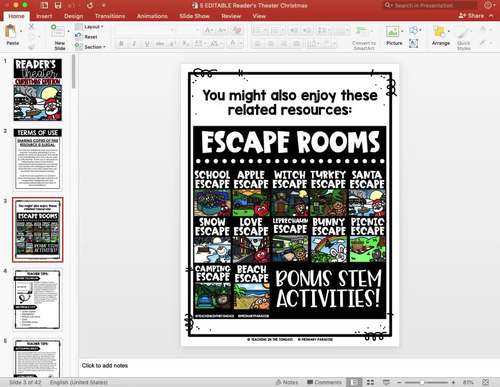This screenshot has width=500, height=387.
Task: Click the Cut scissors icon
Action: coord(31,27)
